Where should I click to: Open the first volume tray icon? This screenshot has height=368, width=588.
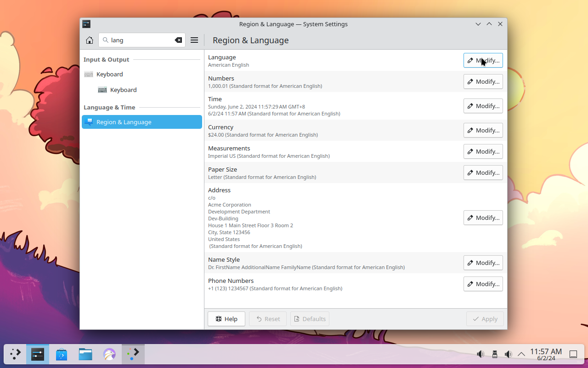[481, 354]
